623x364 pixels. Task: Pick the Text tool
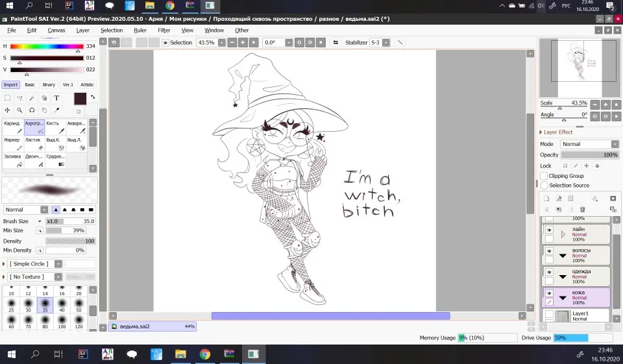coord(56,98)
